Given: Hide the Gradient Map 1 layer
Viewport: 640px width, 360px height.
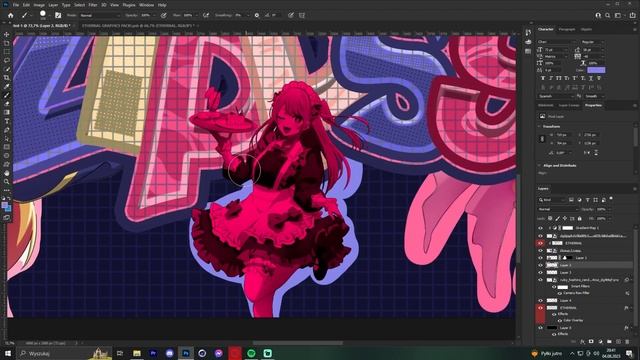Looking at the screenshot, I should click(540, 228).
